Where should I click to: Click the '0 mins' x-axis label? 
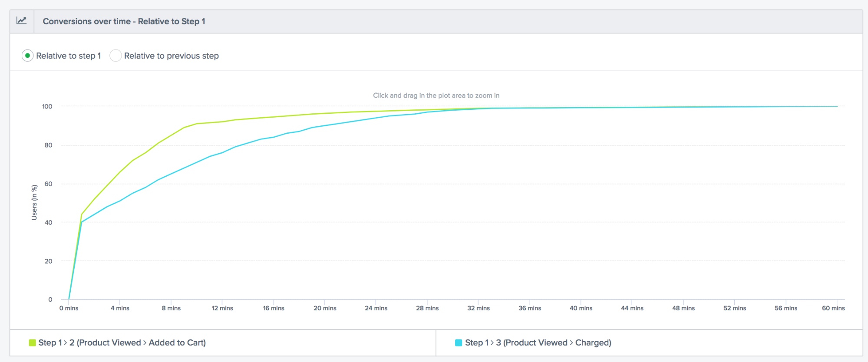[69, 308]
